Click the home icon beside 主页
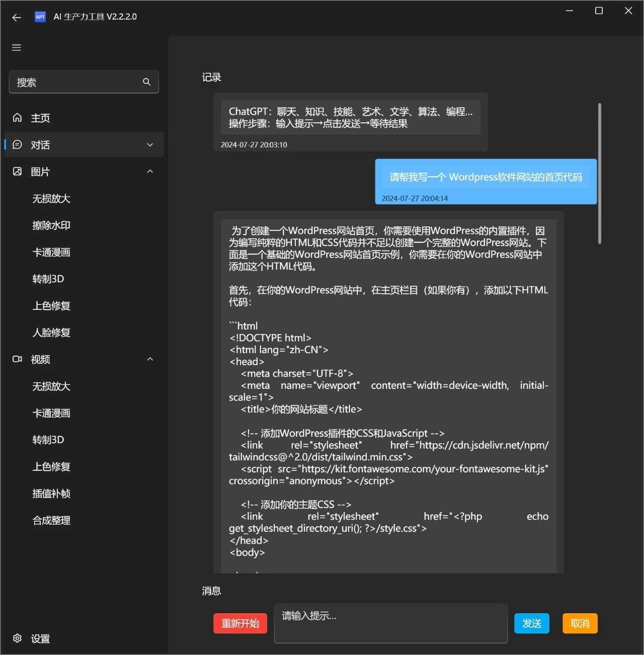Screen dimensions: 644x655 (17, 117)
